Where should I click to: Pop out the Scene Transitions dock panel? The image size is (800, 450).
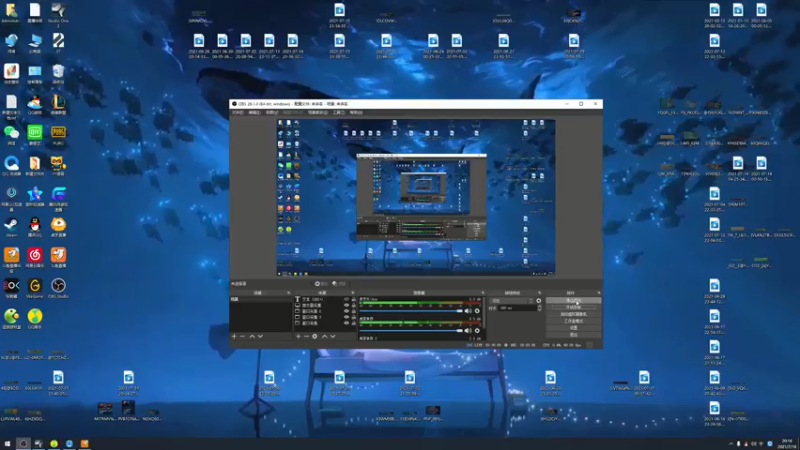[x=539, y=293]
